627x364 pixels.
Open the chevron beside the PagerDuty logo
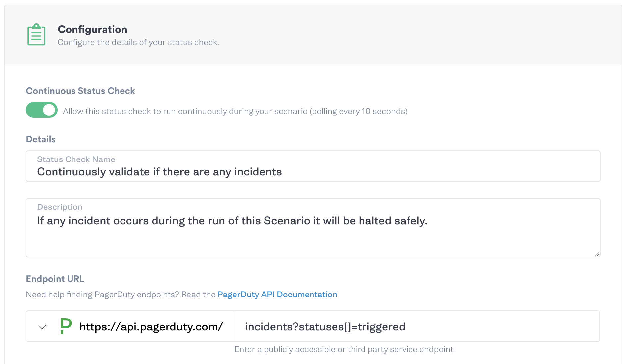(42, 327)
